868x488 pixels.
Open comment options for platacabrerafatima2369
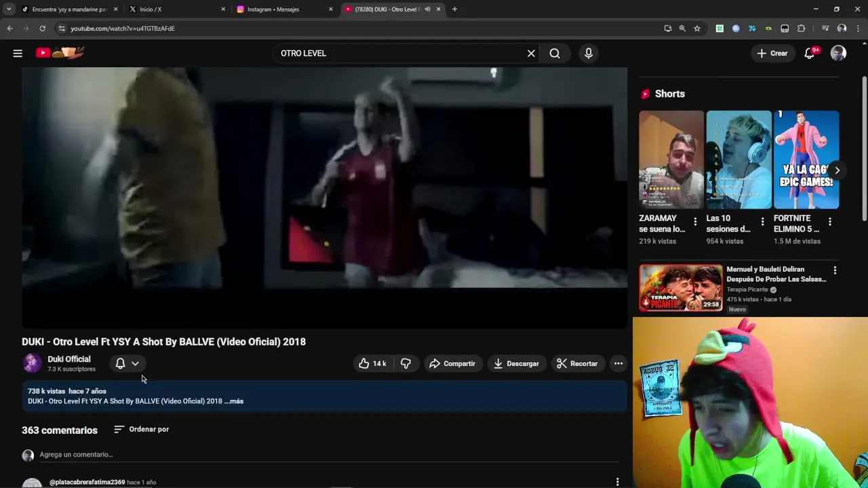coord(617,482)
